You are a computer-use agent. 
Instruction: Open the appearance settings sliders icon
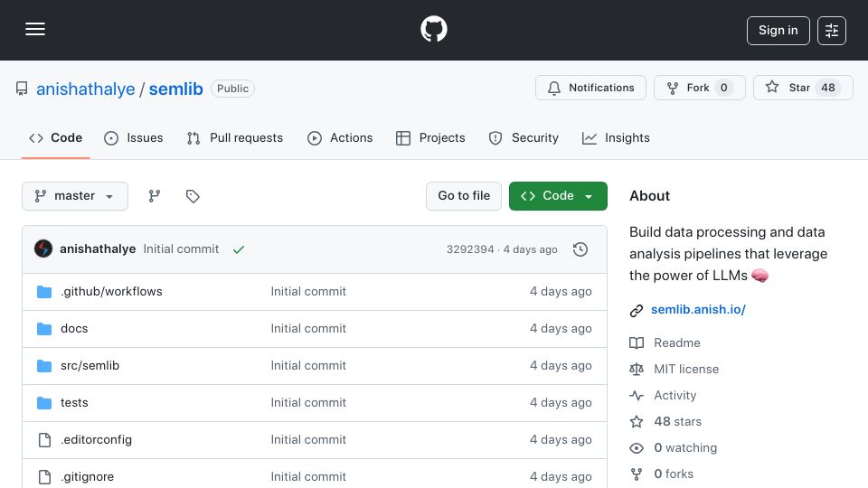coord(832,31)
